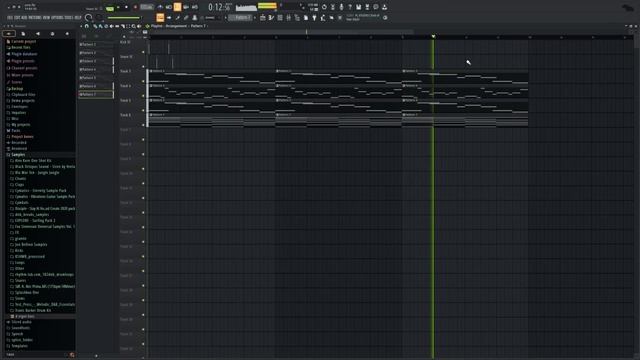Open the Sliced audio folder in browser

[21, 322]
